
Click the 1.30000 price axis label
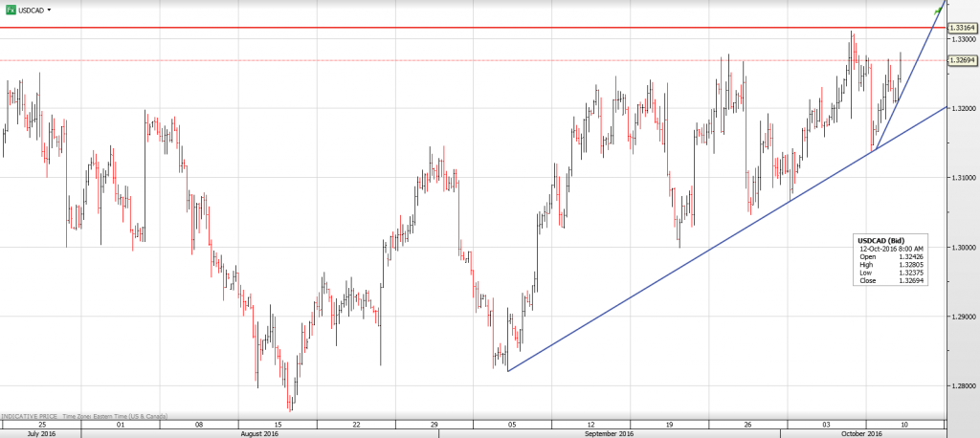[x=961, y=248]
